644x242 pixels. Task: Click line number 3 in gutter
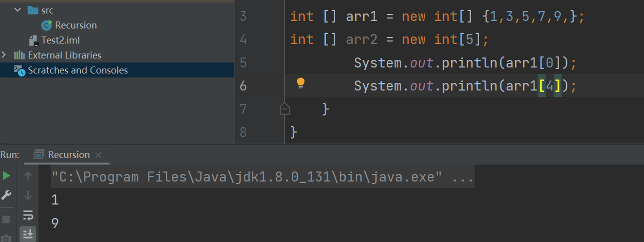pyautogui.click(x=243, y=16)
